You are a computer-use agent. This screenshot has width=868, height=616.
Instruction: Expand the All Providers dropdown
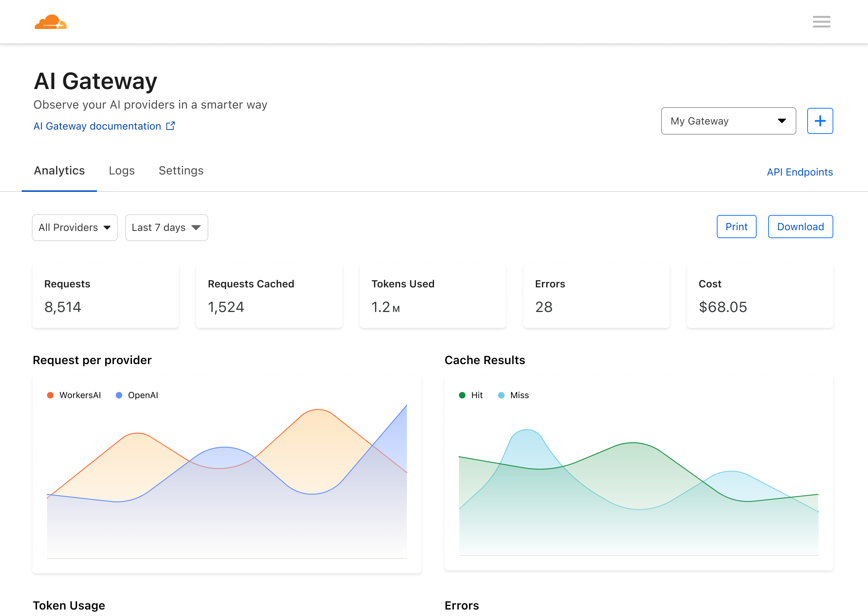point(74,227)
